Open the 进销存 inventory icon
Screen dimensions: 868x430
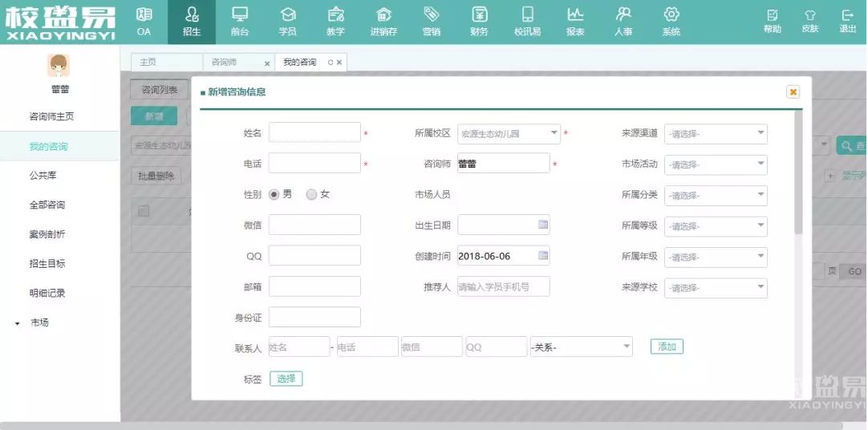[383, 15]
